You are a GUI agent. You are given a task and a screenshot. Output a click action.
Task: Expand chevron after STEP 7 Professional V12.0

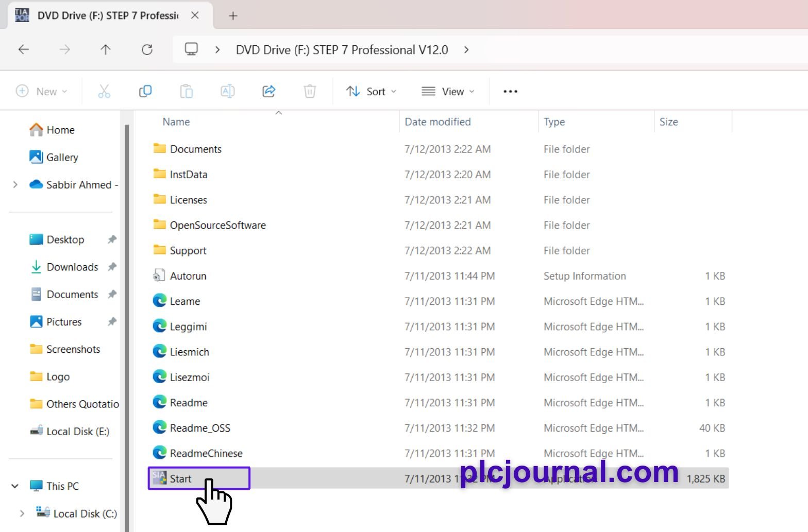point(466,49)
